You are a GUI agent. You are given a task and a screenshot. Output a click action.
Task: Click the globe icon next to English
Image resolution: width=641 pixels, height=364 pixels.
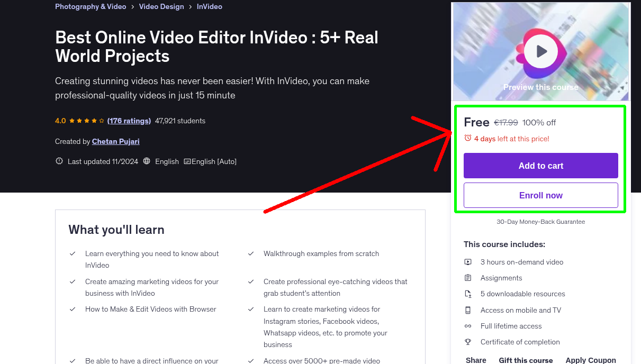tap(146, 161)
